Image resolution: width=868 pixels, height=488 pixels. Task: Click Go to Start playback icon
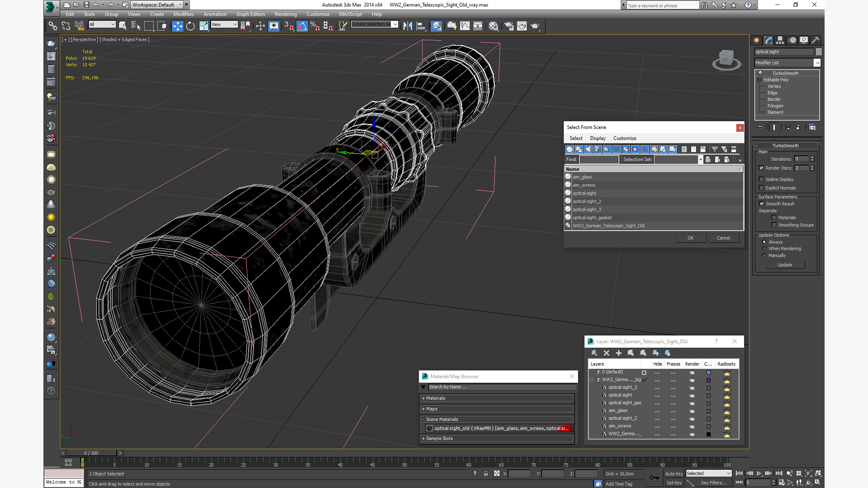point(739,474)
